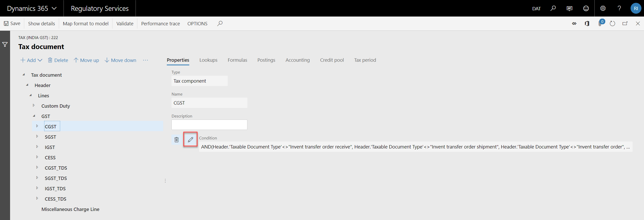
Task: Open the settings gear icon
Action: point(603,8)
